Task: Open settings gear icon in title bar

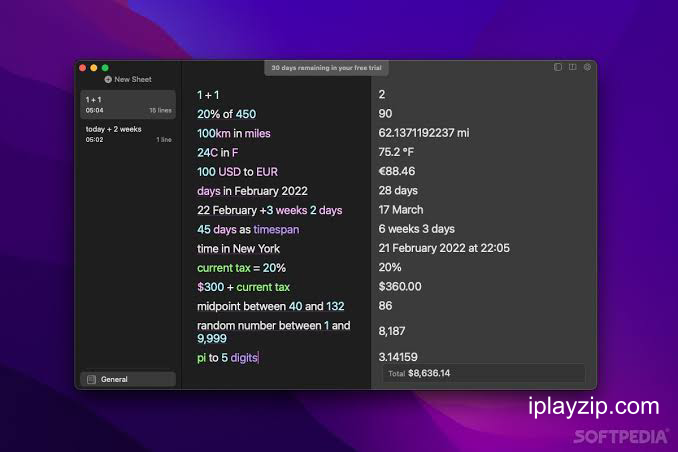Action: [587, 67]
